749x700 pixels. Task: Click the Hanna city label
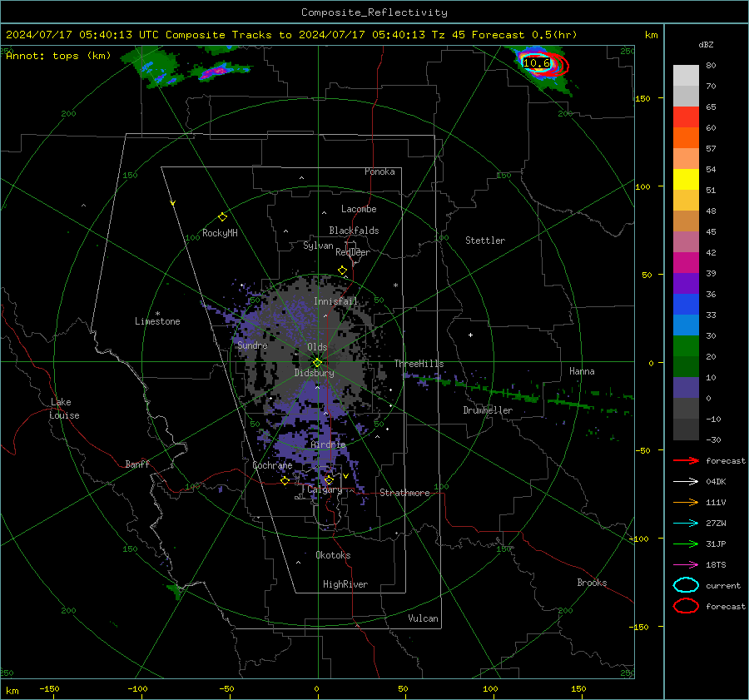[x=582, y=371]
